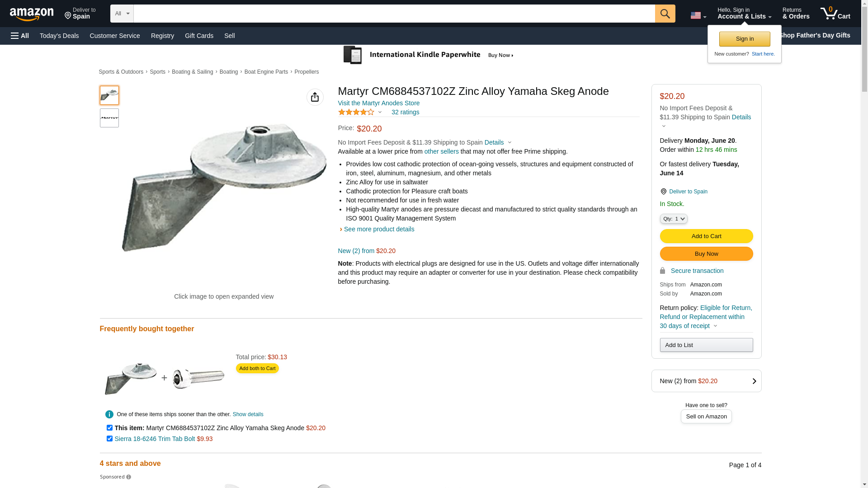Viewport: 868px width, 488px height.
Task: Select the Martyr logo thumbnail image
Action: pos(109,118)
